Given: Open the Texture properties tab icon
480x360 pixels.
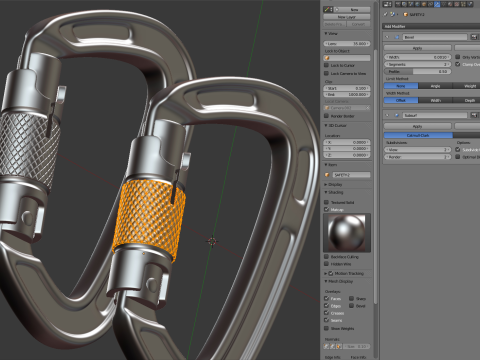Looking at the screenshot, I should (456, 4).
